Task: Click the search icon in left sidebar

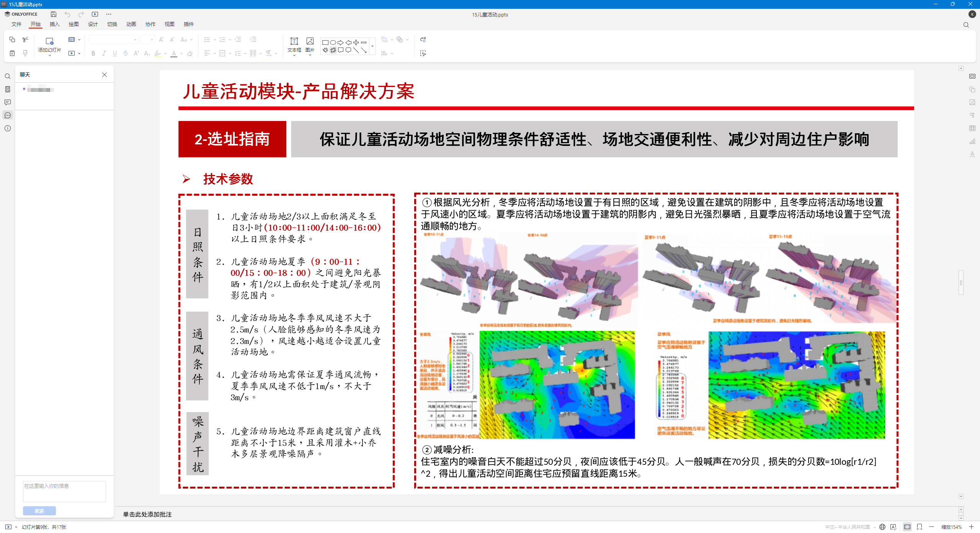Action: [8, 76]
